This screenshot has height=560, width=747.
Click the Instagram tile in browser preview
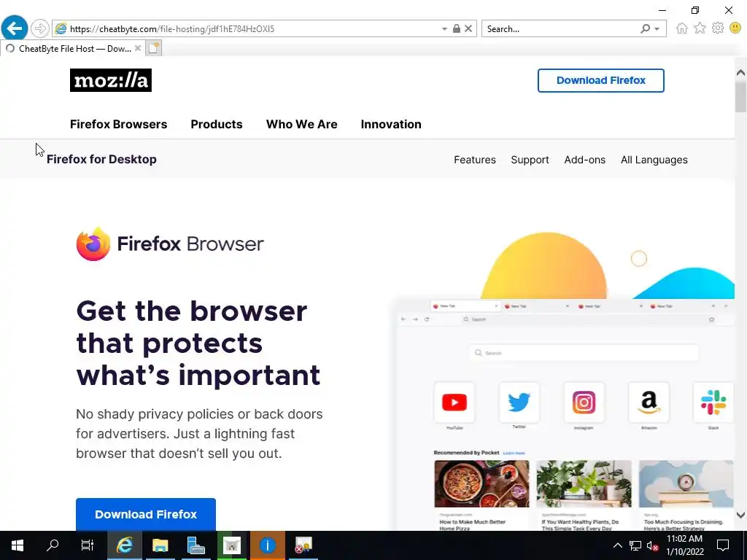coord(584,402)
